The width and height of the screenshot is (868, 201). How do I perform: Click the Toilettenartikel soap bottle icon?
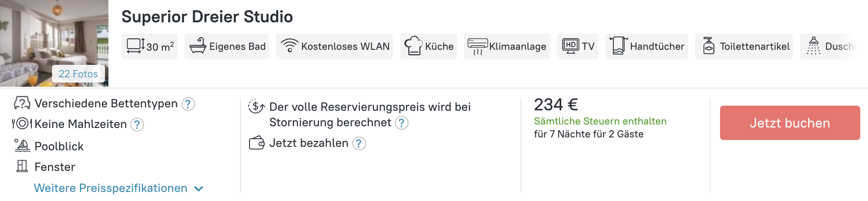pyautogui.click(x=708, y=46)
